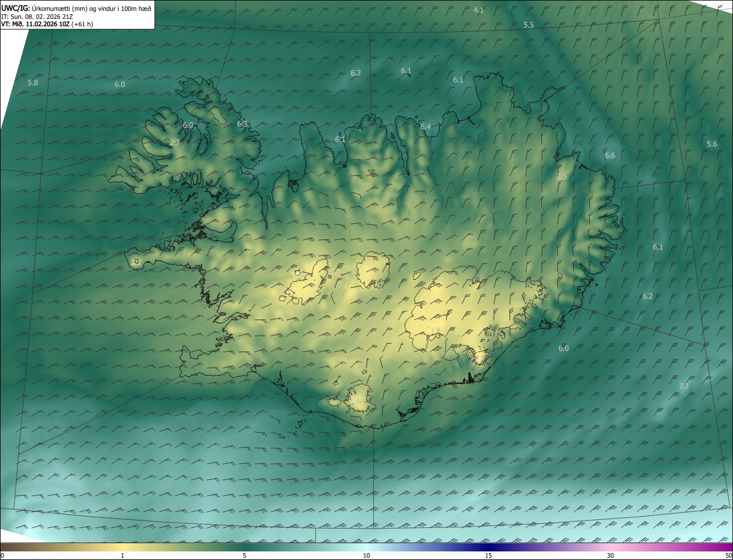Select the 5.5 value label
Screen dimensions: 733x560
pos(529,25)
